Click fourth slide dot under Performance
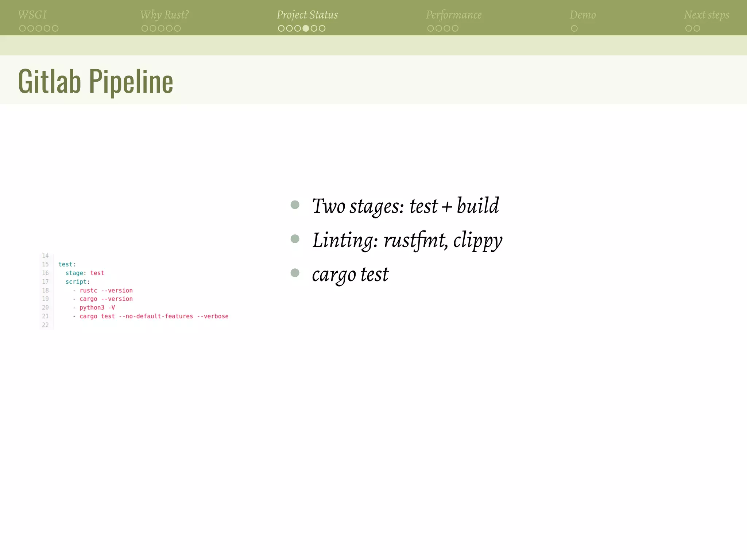This screenshot has height=560, width=747. [455, 28]
